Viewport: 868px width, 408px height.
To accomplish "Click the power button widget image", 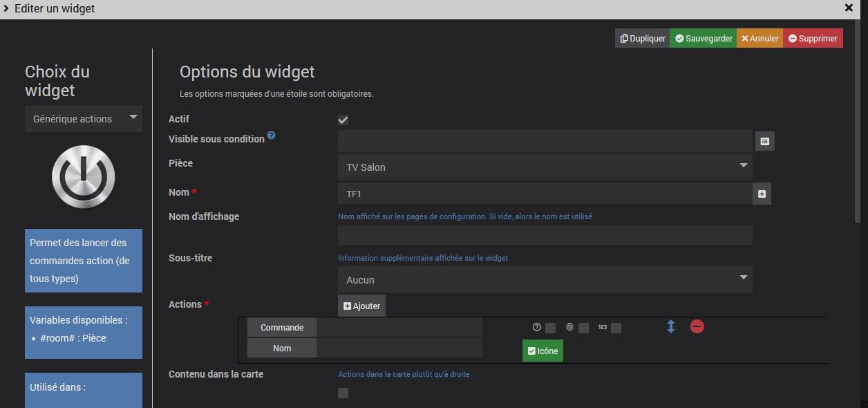I will pyautogui.click(x=83, y=177).
